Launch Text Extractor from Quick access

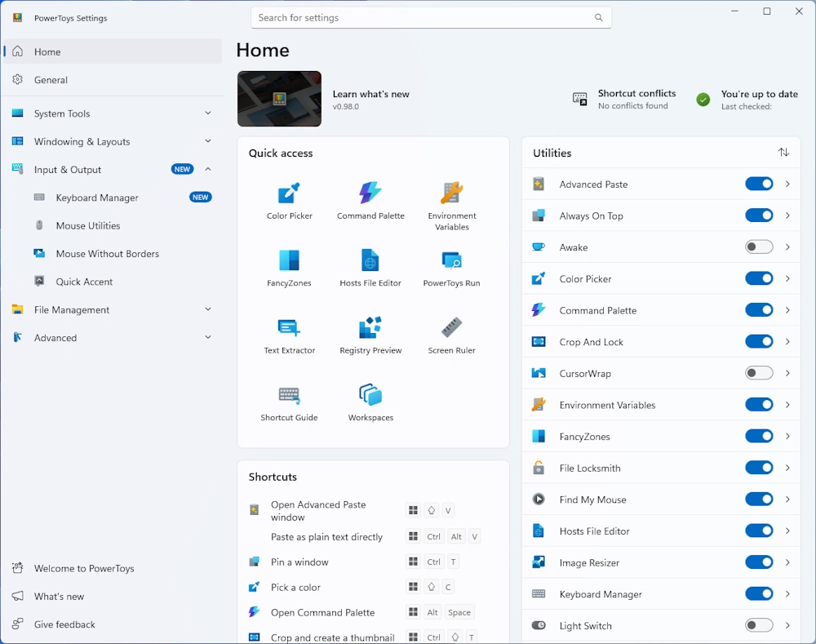click(289, 335)
